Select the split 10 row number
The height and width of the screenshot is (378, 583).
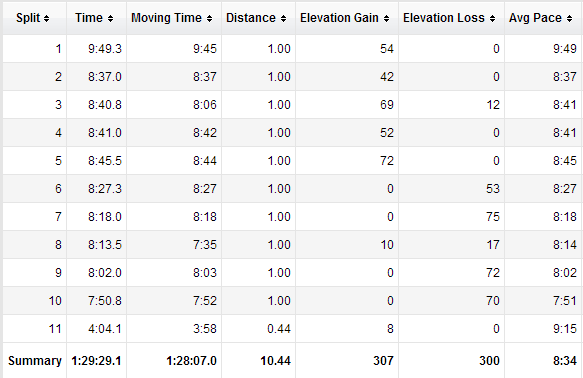pos(55,301)
